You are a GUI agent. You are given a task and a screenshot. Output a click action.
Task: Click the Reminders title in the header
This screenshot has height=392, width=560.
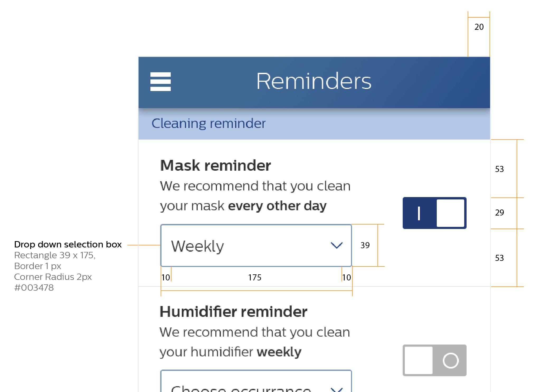tap(314, 81)
